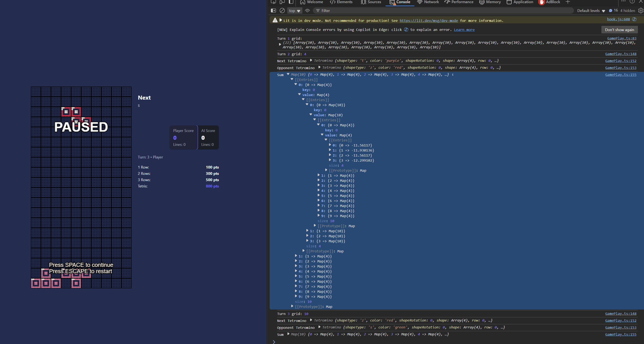Clear the console output
Image resolution: width=644 pixels, height=344 pixels.
282,11
